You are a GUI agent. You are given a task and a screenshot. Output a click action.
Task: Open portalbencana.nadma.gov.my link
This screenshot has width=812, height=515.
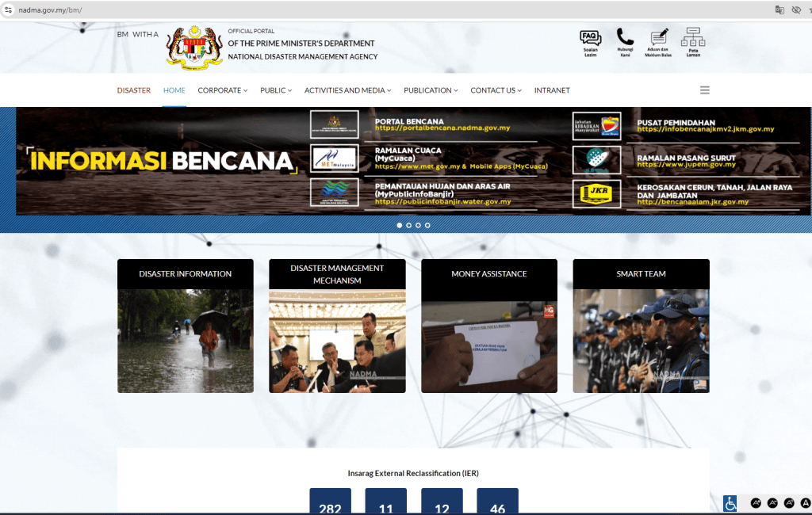(442, 128)
